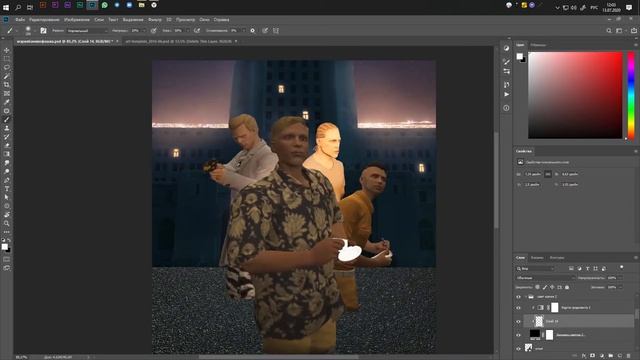Toggle lock all padlock icon
This screenshot has width=640, height=360.
tap(567, 287)
